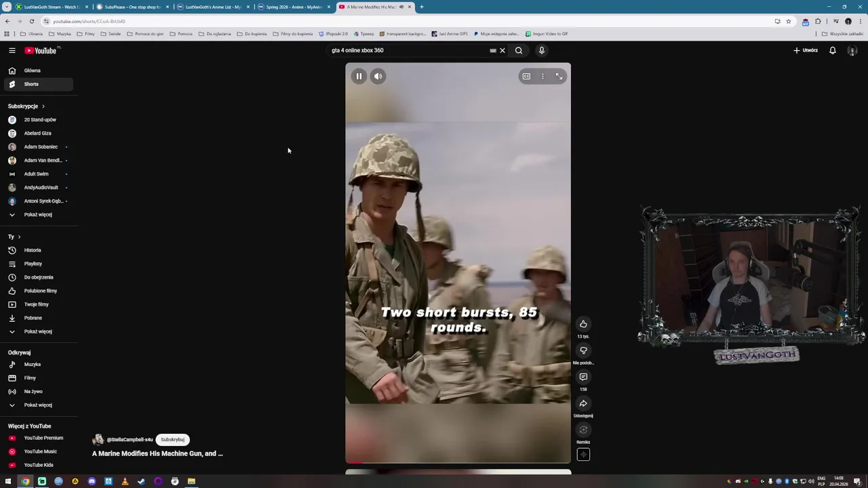Open Wszystkie zakładki folder

[844, 34]
